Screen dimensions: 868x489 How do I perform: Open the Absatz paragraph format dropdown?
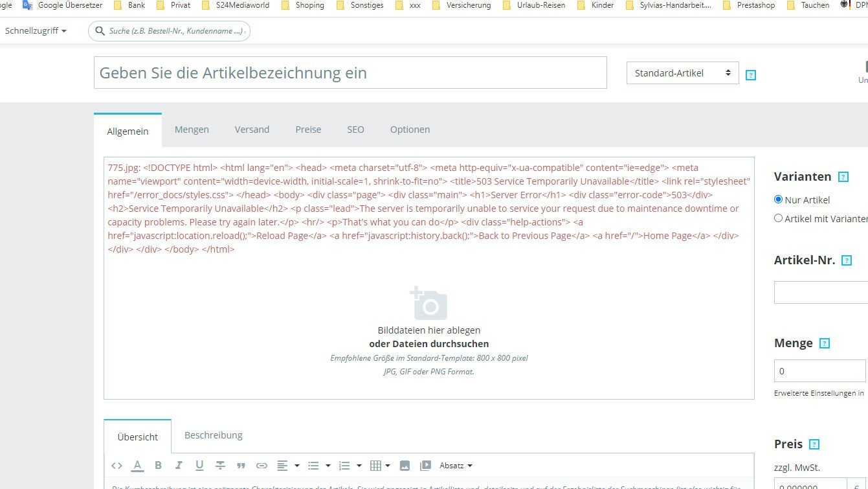pyautogui.click(x=456, y=466)
